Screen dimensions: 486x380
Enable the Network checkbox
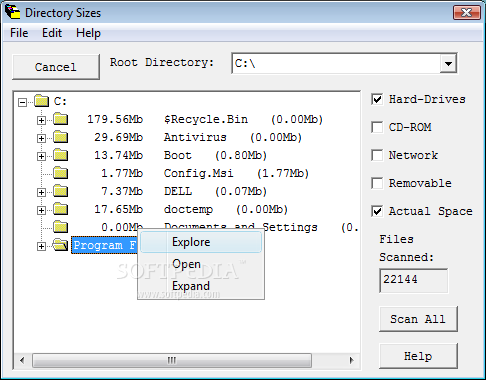point(377,155)
